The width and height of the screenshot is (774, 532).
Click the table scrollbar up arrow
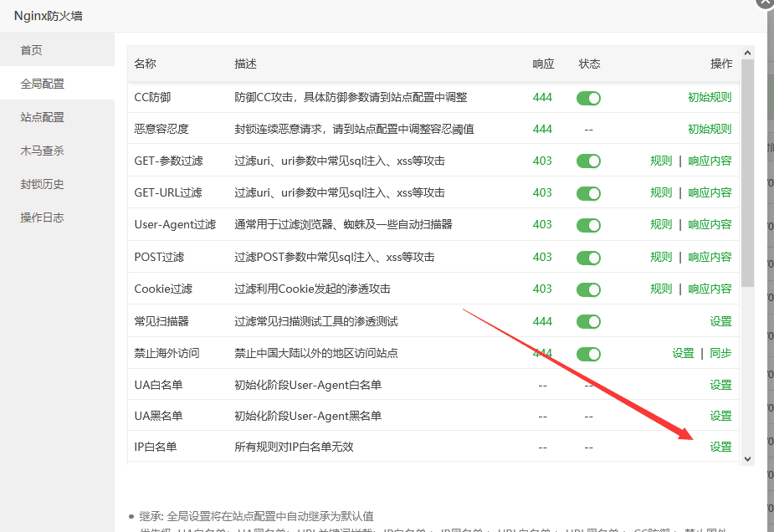[x=747, y=53]
